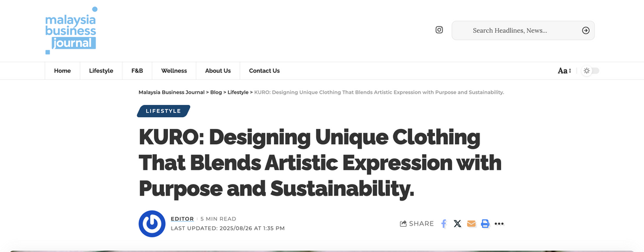Open the Editor author avatar
644x252 pixels.
pyautogui.click(x=152, y=224)
